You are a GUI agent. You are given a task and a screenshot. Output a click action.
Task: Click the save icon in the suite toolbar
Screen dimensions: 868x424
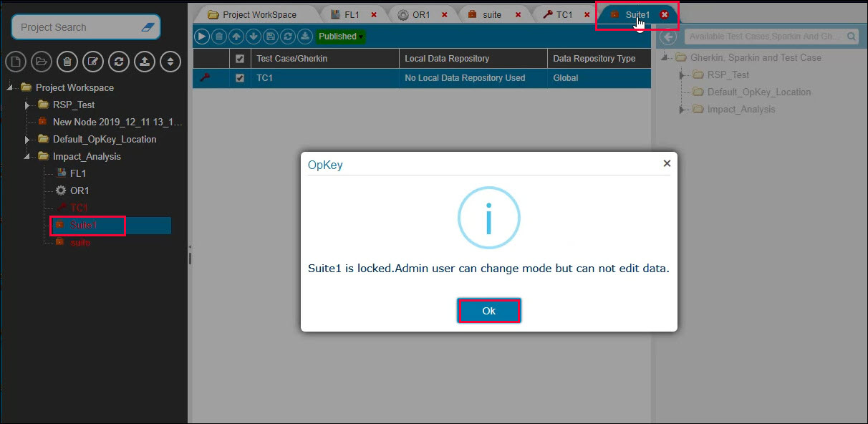pos(271,36)
